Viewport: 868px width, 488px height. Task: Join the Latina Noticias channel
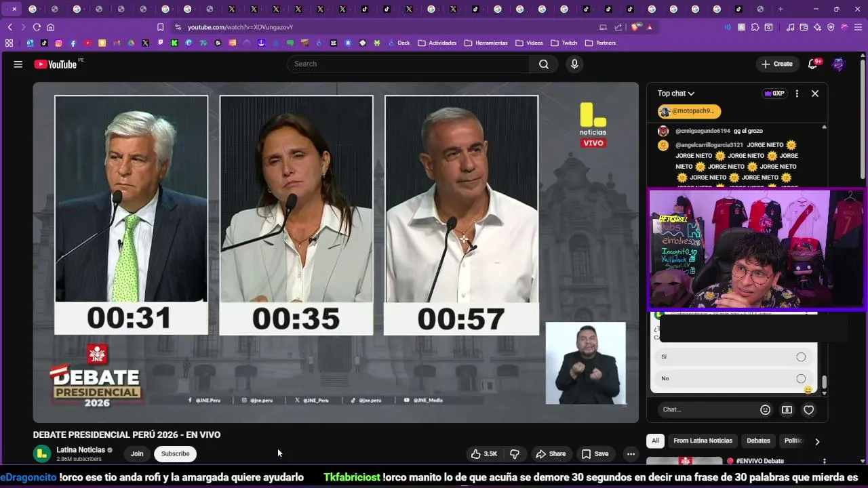click(x=137, y=454)
